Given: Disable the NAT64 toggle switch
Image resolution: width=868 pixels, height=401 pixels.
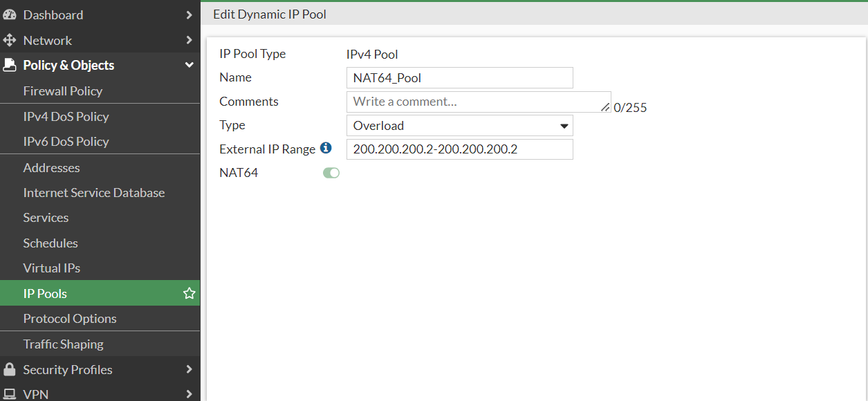Looking at the screenshot, I should coord(331,173).
